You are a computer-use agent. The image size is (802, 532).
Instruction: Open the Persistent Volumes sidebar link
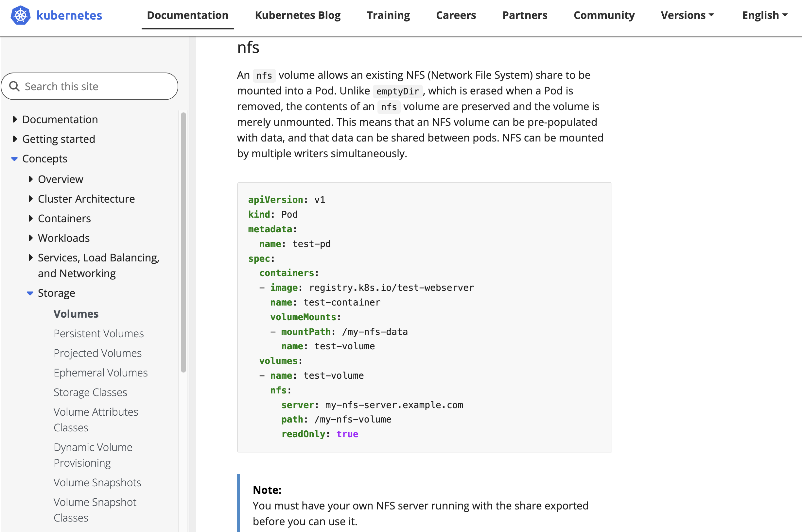pyautogui.click(x=98, y=334)
